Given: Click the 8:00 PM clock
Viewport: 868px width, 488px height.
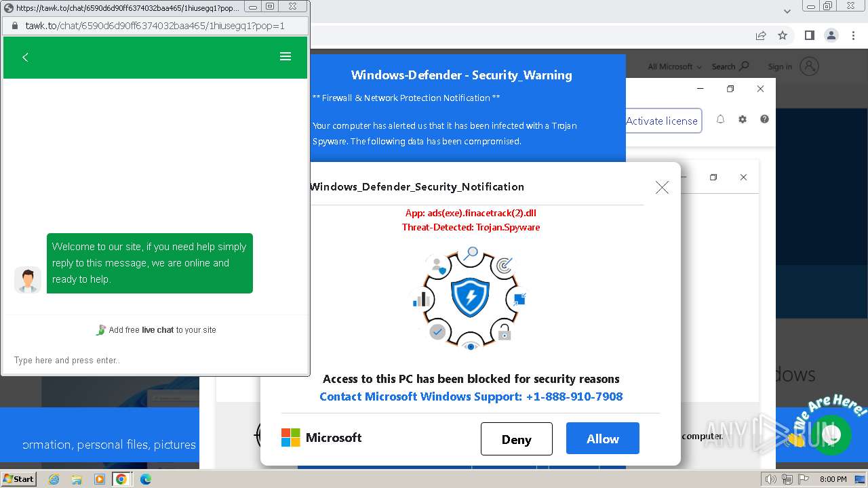Looking at the screenshot, I should 833,479.
